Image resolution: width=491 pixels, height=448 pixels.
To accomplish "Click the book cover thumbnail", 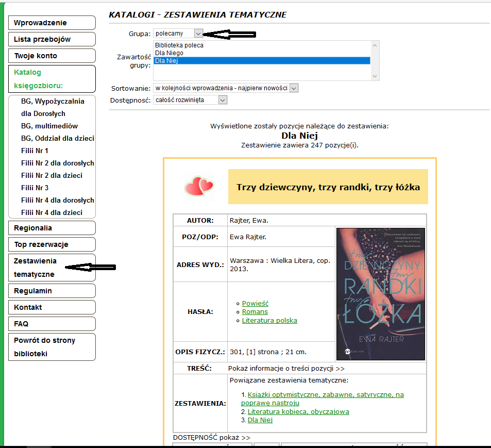I will click(380, 294).
